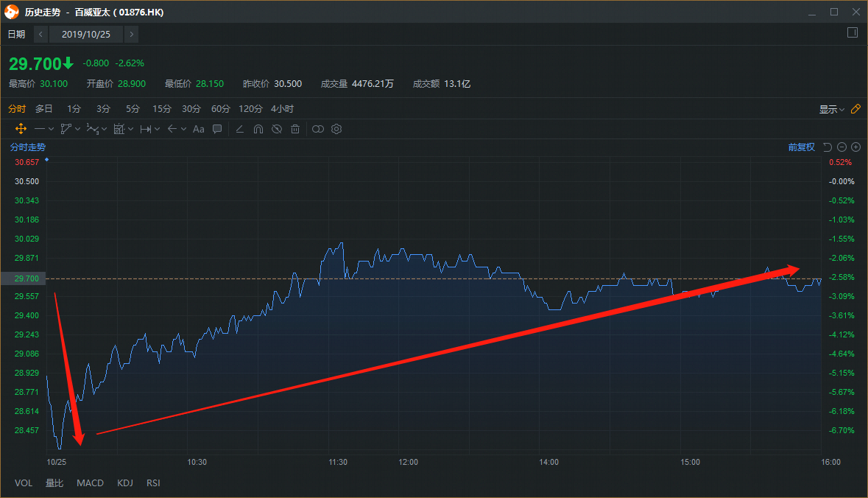Select the 1分 timeframe
The height and width of the screenshot is (498, 868).
tap(74, 108)
